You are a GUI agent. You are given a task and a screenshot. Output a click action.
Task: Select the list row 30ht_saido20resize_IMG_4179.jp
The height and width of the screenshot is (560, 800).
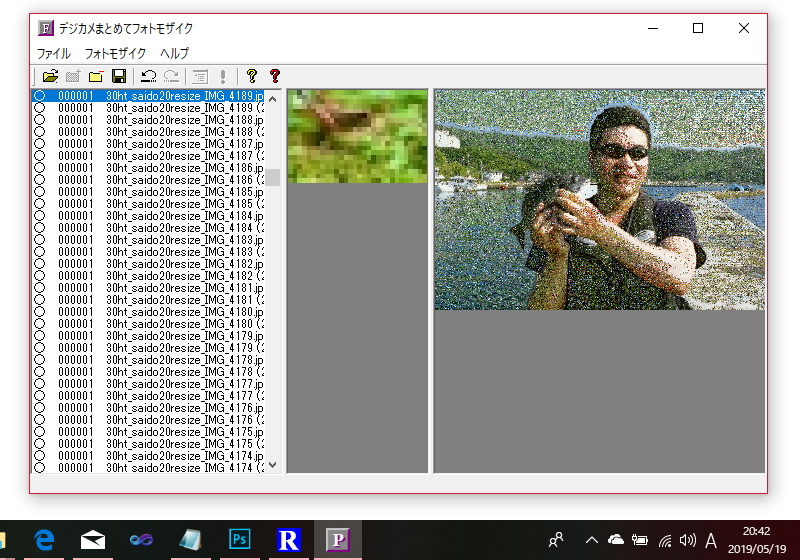pos(148,336)
